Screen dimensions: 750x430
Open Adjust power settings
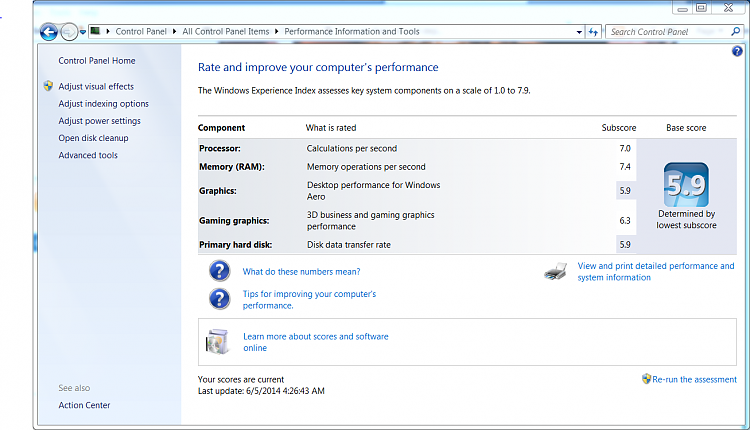pyautogui.click(x=99, y=121)
